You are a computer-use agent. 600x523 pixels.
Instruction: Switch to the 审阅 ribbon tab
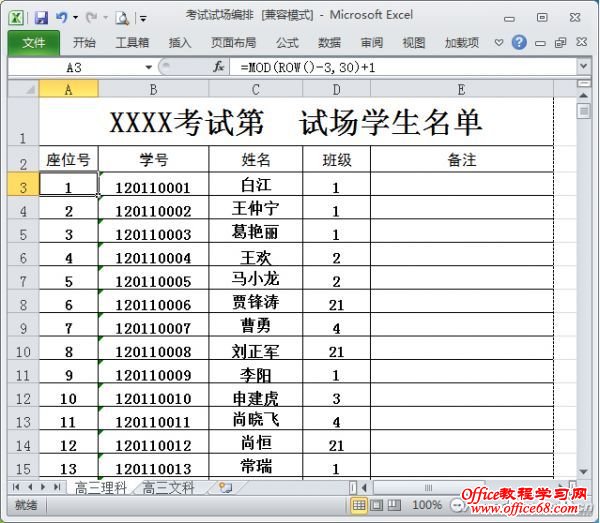click(x=372, y=42)
